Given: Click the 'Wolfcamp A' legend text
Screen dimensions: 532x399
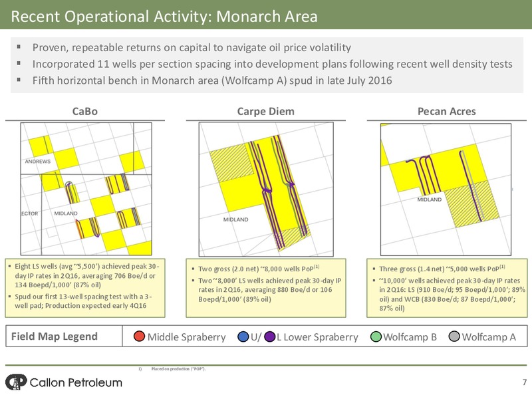Looking at the screenshot, I should point(489,337).
